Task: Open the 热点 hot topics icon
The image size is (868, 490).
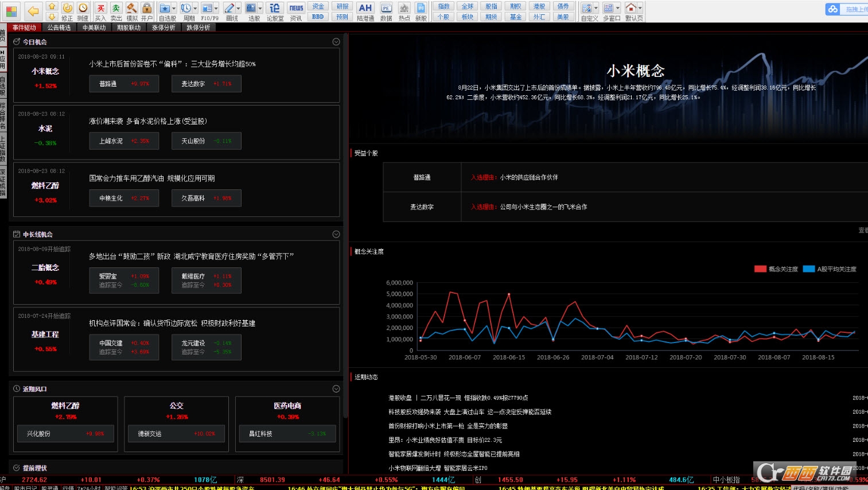Action: click(x=404, y=8)
